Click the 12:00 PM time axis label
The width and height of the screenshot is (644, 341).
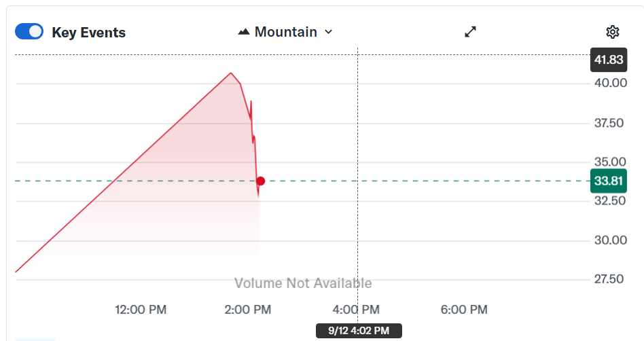pos(141,310)
